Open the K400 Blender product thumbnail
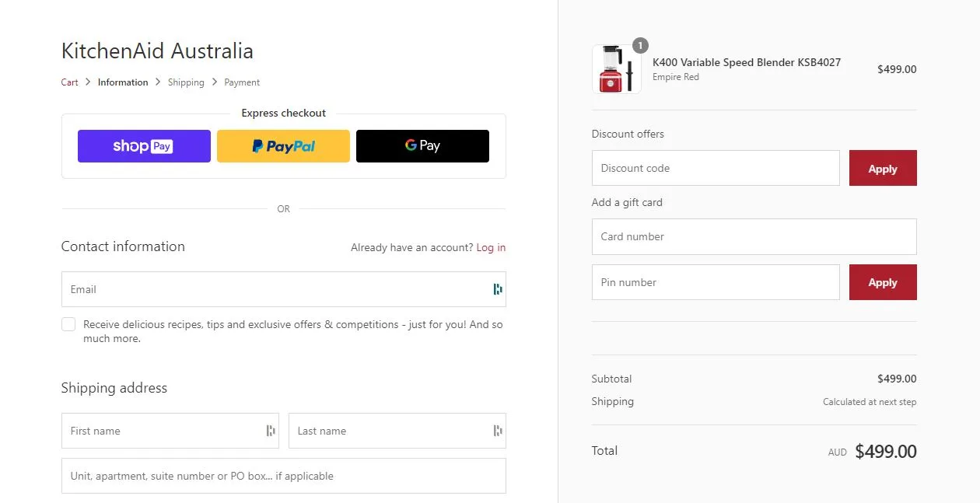 click(x=615, y=68)
